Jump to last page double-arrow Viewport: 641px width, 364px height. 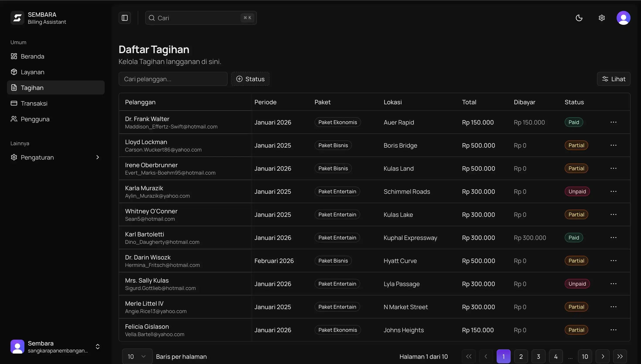click(x=620, y=357)
